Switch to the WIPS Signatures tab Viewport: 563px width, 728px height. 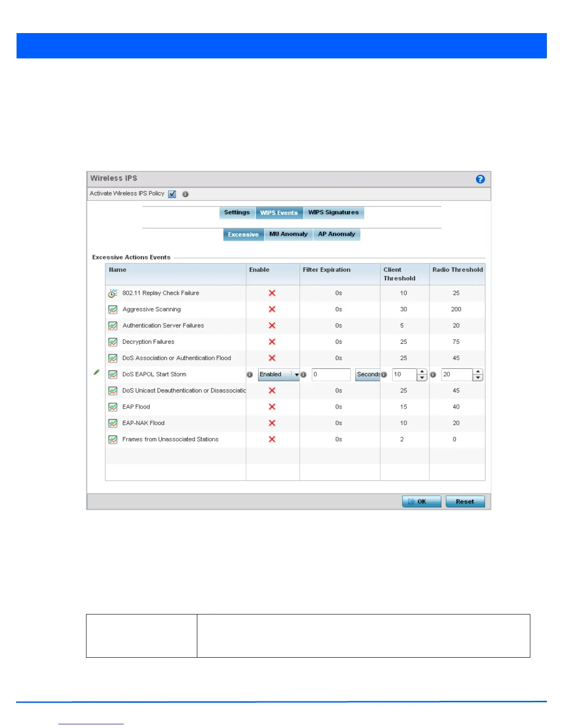pyautogui.click(x=333, y=212)
